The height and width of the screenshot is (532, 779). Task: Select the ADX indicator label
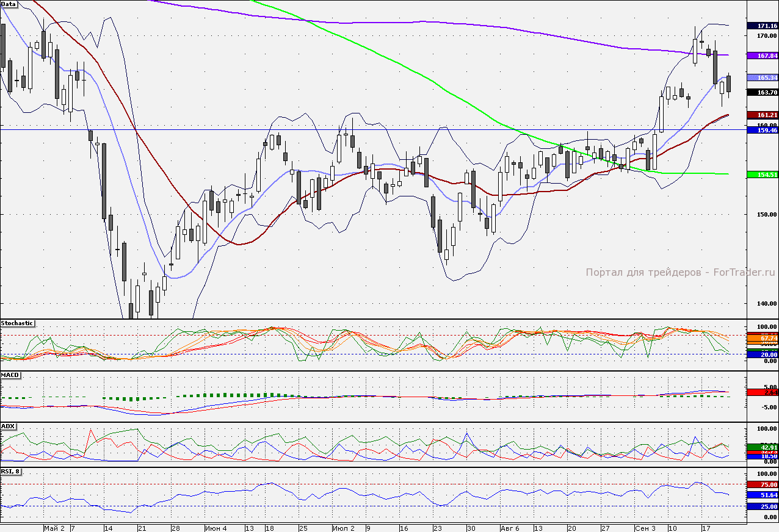pyautogui.click(x=8, y=426)
